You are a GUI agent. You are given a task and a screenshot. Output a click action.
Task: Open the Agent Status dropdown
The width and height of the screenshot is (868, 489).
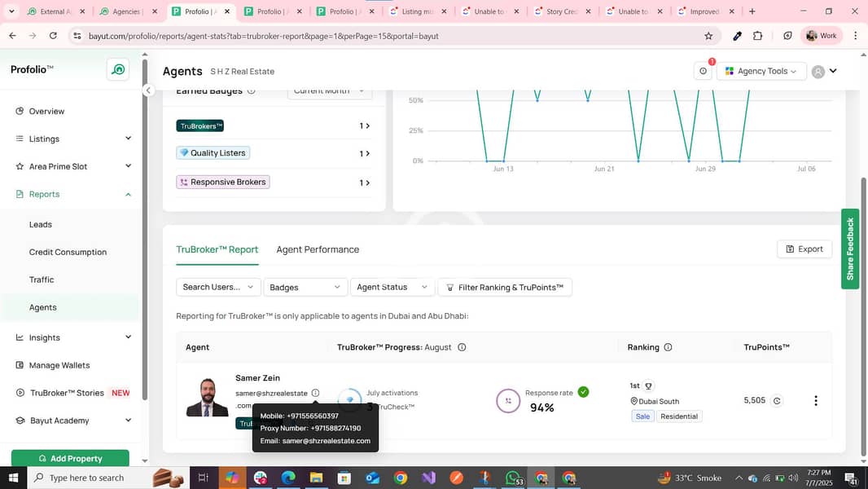tap(392, 287)
